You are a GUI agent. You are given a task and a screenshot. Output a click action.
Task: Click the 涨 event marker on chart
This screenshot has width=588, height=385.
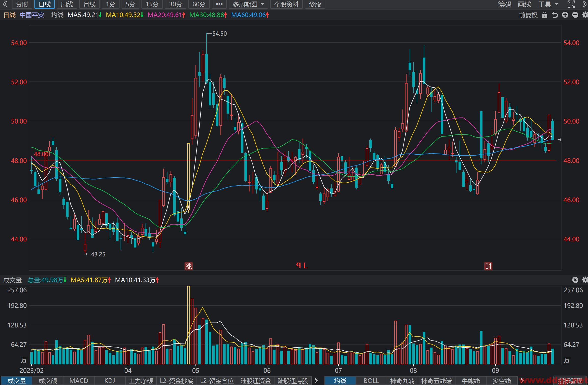(189, 266)
